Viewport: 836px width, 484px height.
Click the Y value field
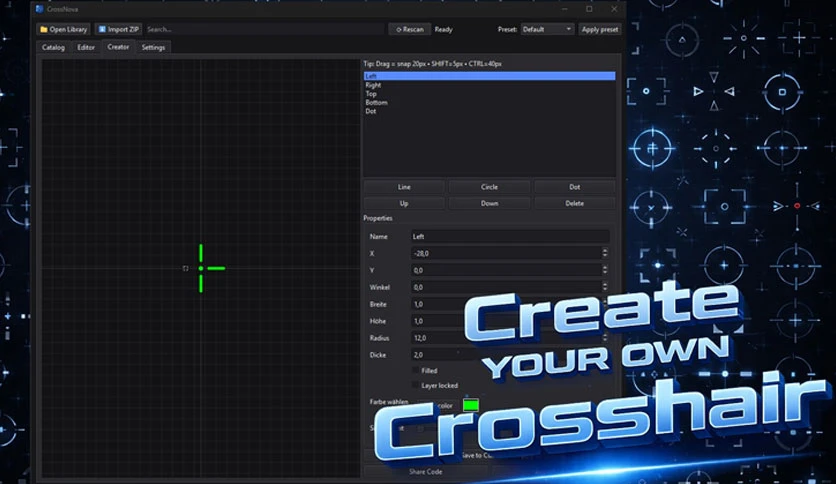point(506,271)
